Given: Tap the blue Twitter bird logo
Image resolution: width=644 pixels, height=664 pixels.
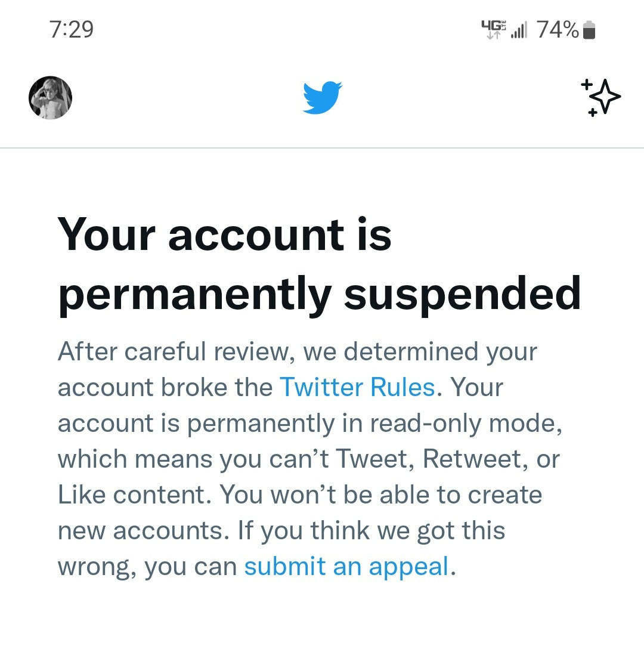Looking at the screenshot, I should pos(322,97).
